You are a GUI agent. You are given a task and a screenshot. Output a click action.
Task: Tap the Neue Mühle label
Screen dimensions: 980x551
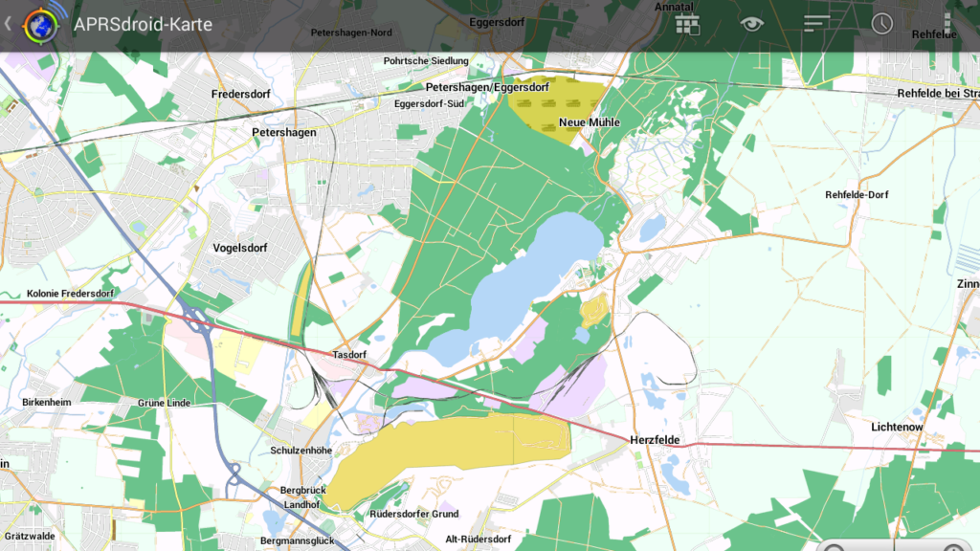point(590,122)
